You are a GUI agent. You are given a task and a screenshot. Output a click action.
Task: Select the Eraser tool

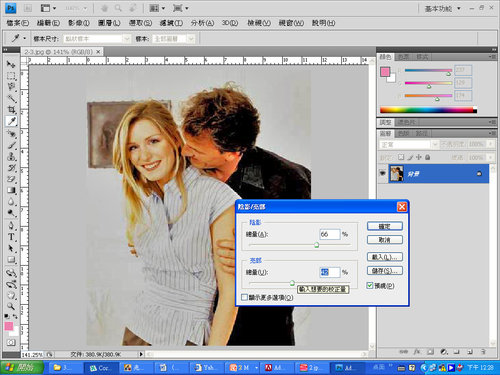(x=11, y=179)
